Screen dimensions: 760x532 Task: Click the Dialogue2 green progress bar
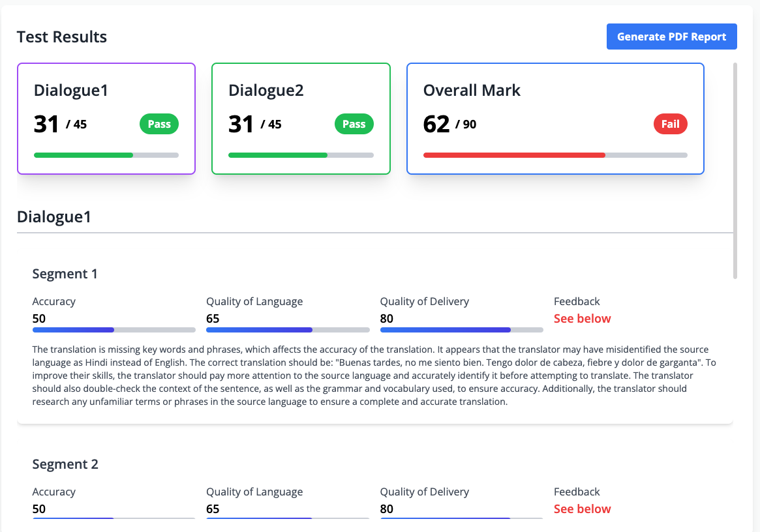pyautogui.click(x=301, y=155)
